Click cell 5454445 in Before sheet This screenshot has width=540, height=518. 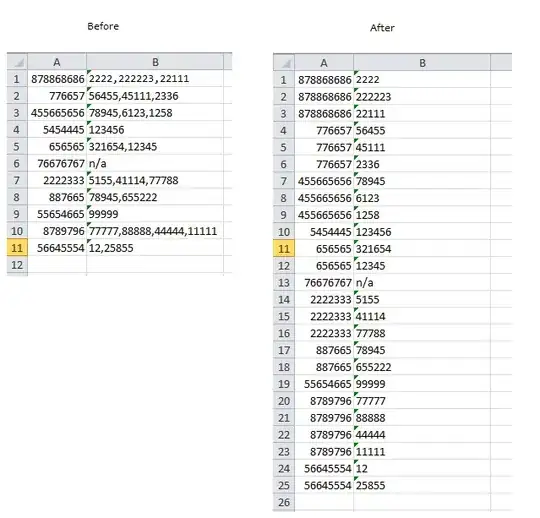57,130
